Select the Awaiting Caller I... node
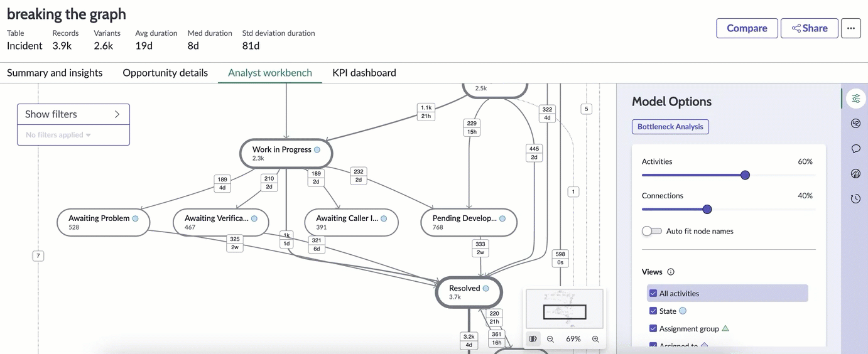The height and width of the screenshot is (354, 868). 352,222
